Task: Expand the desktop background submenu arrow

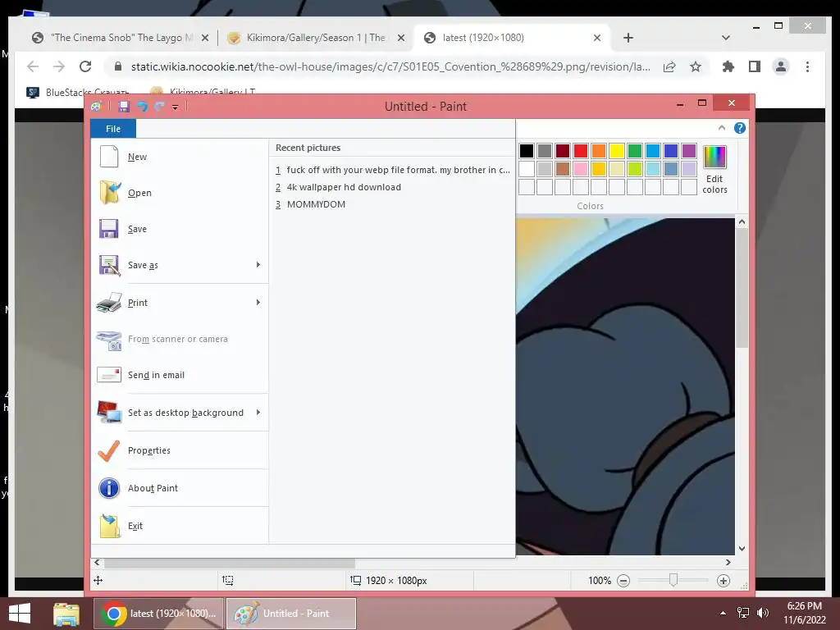Action: coord(258,412)
